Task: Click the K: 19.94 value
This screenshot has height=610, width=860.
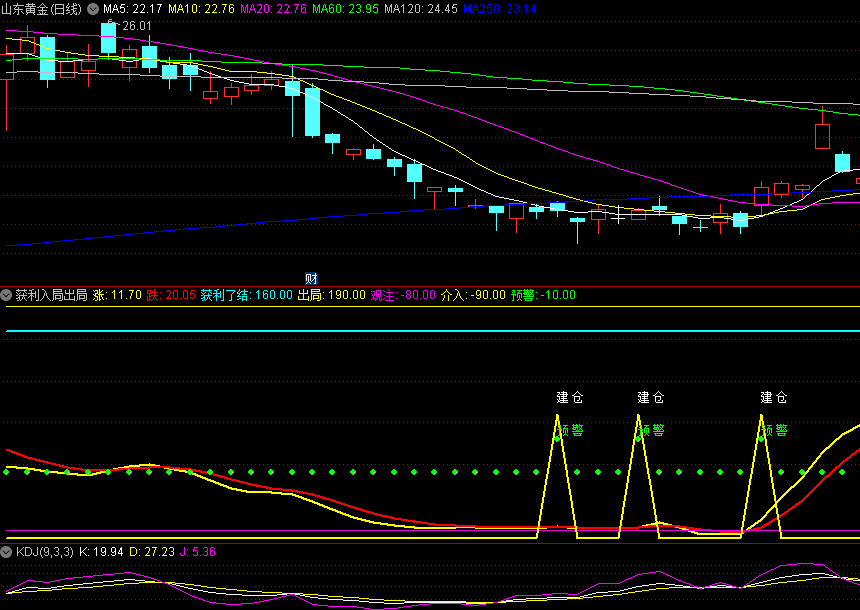Action: tap(101, 552)
